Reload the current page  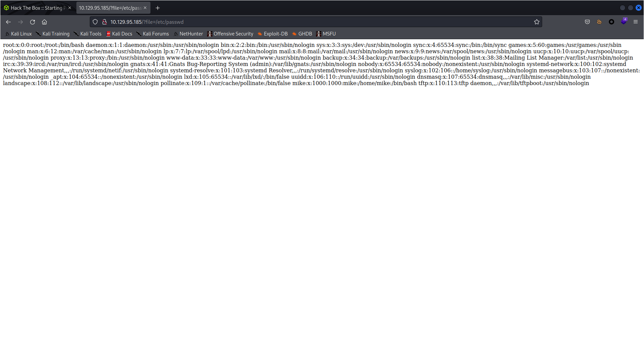click(x=33, y=22)
